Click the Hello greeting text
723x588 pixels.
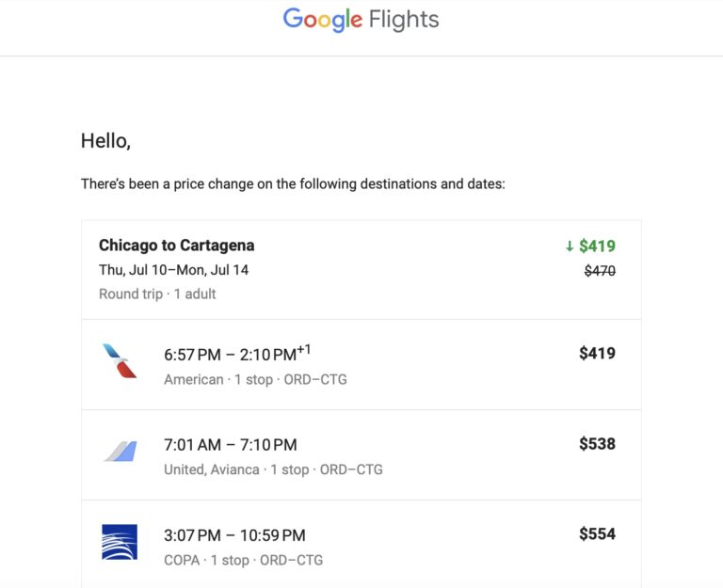tap(105, 141)
